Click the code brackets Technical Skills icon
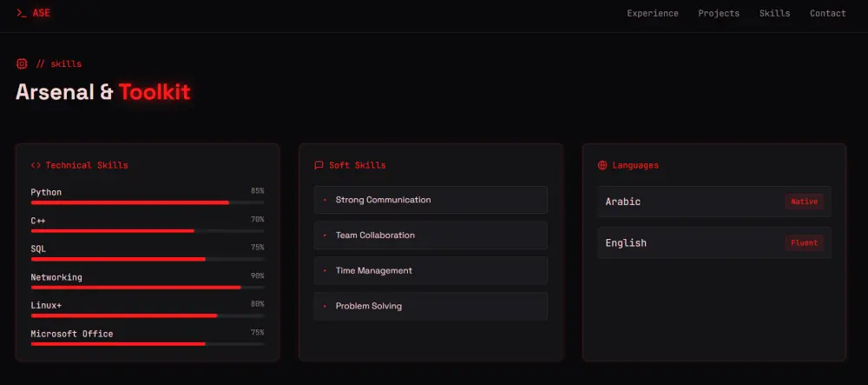 coord(36,165)
